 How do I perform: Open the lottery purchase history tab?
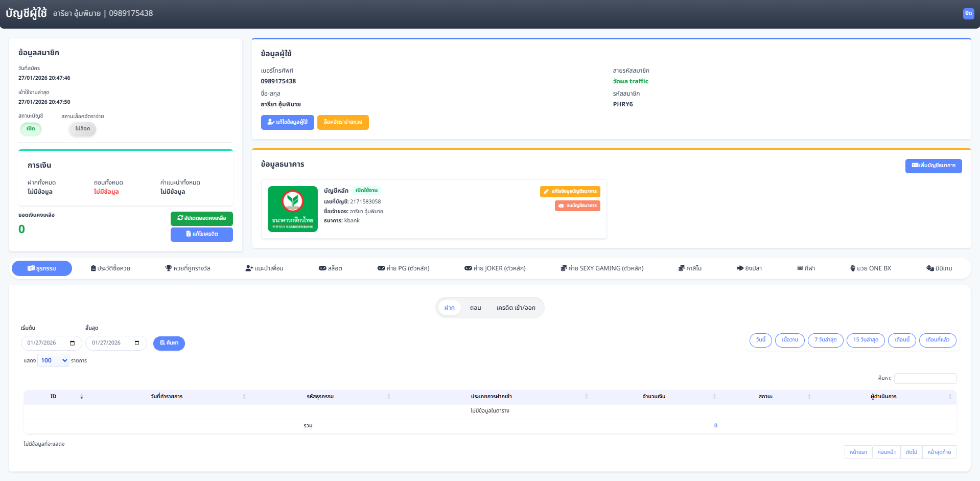tap(110, 268)
